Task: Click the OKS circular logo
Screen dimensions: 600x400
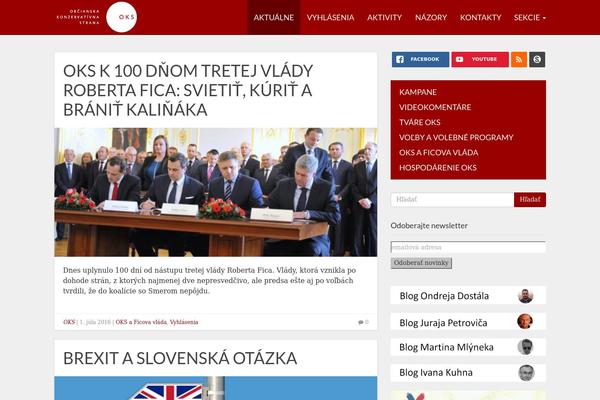Action: coord(121,17)
